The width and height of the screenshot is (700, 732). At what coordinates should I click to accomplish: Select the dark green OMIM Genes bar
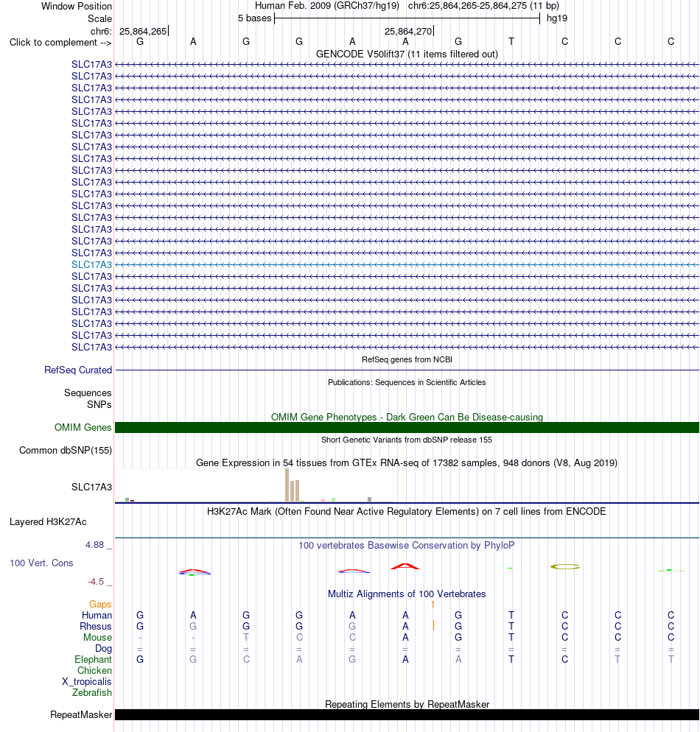click(x=407, y=428)
